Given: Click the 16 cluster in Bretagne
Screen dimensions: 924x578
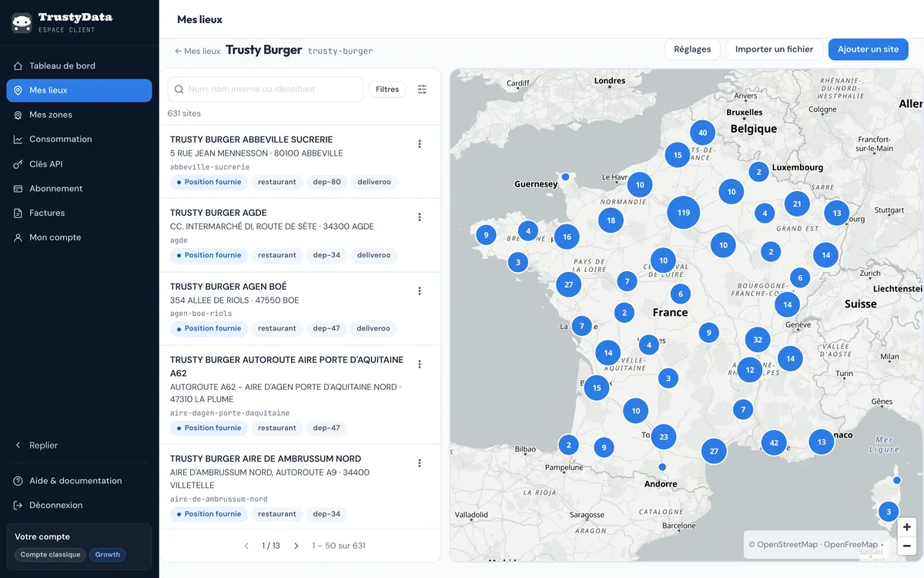Looking at the screenshot, I should [567, 237].
